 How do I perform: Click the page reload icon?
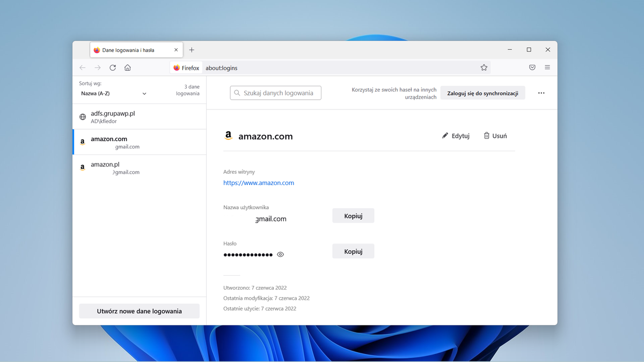point(113,68)
